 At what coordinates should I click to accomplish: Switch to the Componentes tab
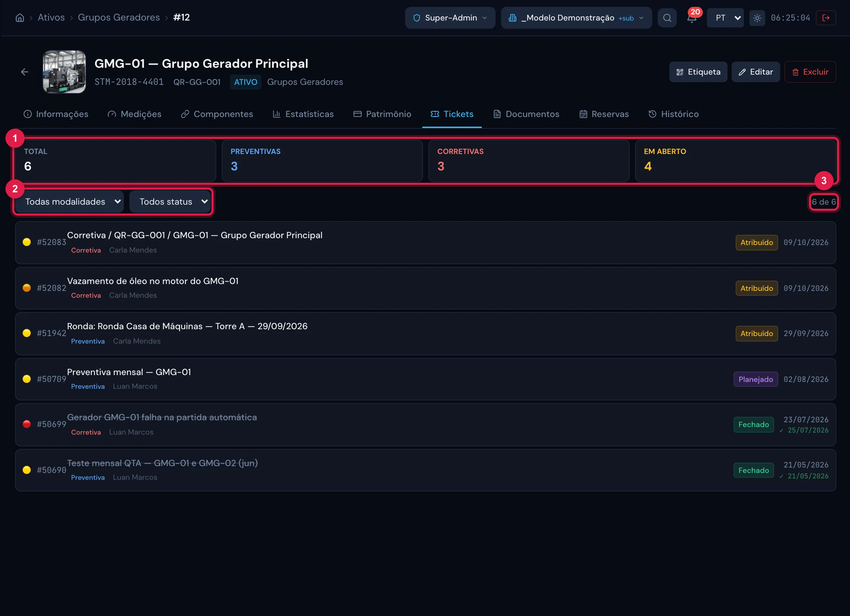[x=217, y=114]
